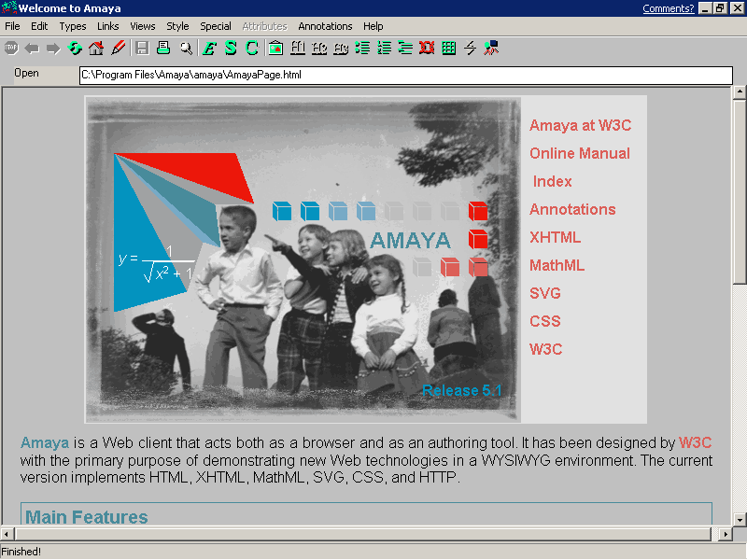Insert a table via toolbar icon

pos(449,49)
